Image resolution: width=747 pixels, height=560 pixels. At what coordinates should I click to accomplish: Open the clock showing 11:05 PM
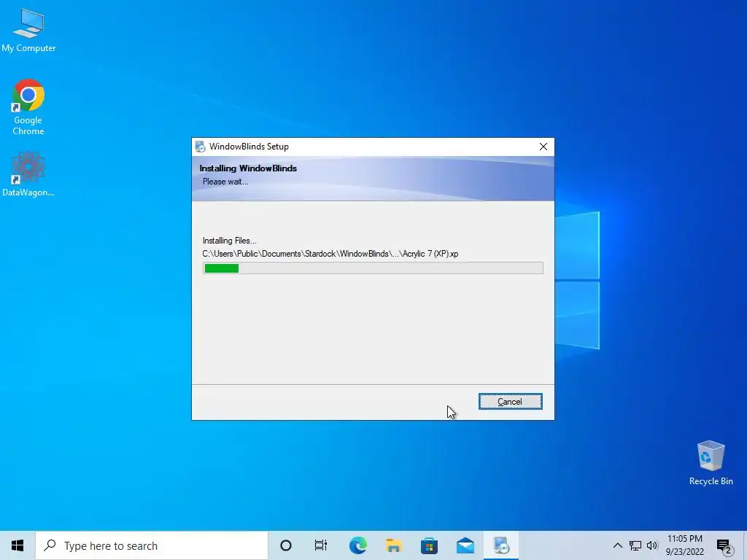[684, 545]
